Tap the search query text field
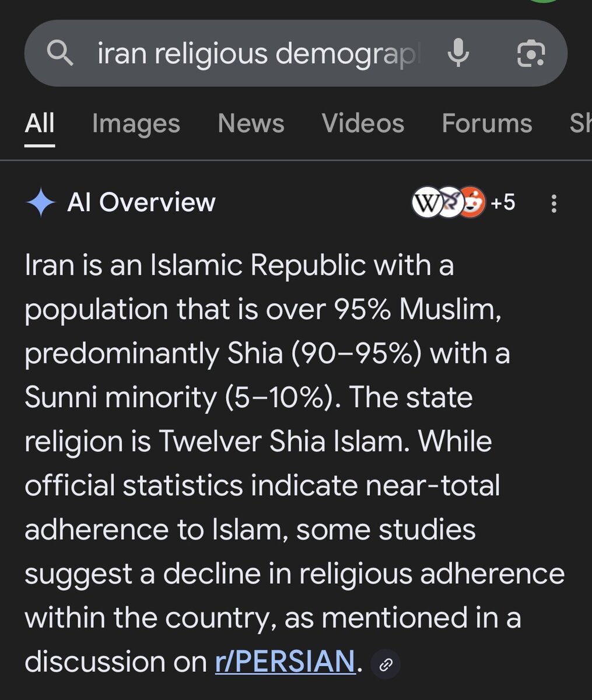The height and width of the screenshot is (700, 592). [257, 54]
